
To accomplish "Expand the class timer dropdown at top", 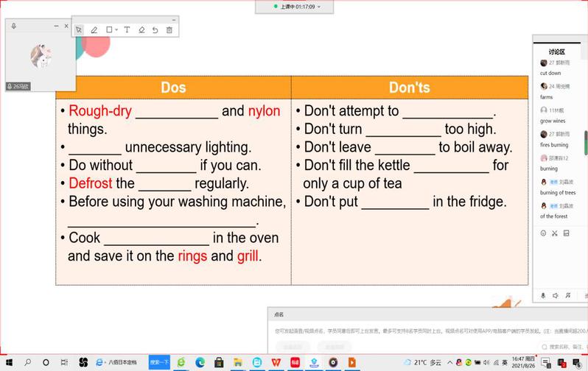I will click(318, 7).
